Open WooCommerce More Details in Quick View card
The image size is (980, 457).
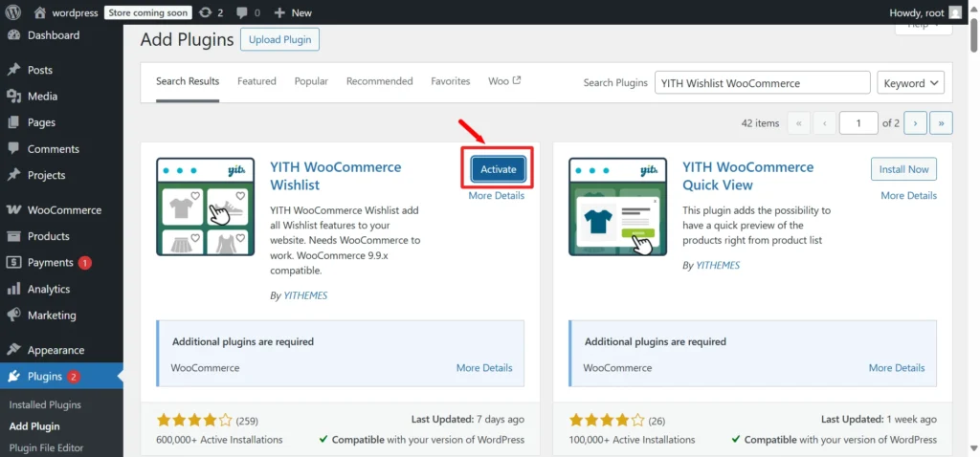coord(897,368)
